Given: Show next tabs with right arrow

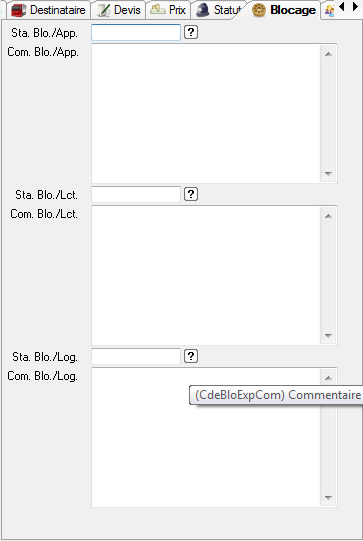Looking at the screenshot, I should point(355,6).
